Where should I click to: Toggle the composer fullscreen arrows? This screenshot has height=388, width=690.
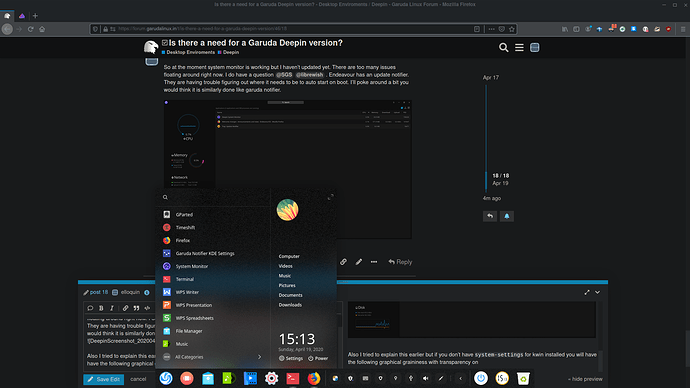point(587,292)
